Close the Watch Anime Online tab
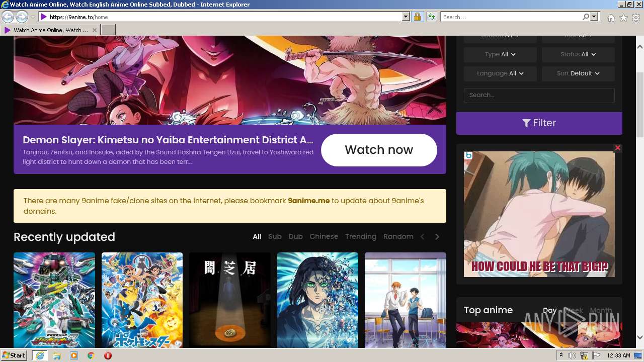Screen dimensions: 644x362 coord(95,30)
